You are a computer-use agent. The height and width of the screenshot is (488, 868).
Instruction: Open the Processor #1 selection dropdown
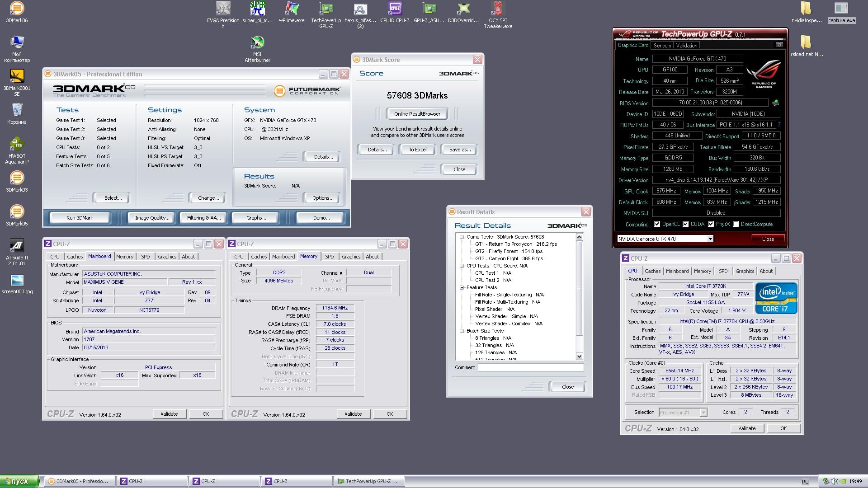click(703, 413)
